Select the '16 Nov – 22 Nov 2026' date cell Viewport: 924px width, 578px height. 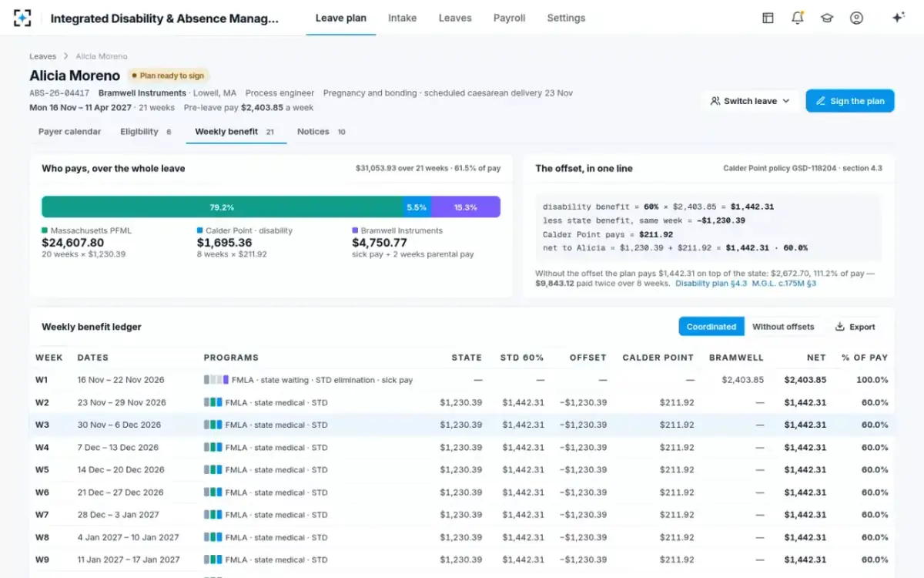[x=122, y=380]
